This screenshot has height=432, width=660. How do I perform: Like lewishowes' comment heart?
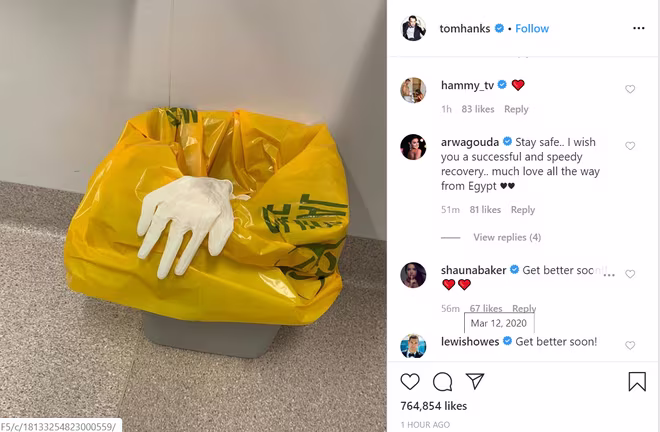tap(630, 346)
